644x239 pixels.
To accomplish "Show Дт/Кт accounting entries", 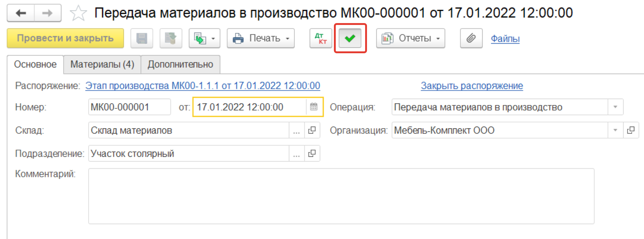I will pos(321,38).
